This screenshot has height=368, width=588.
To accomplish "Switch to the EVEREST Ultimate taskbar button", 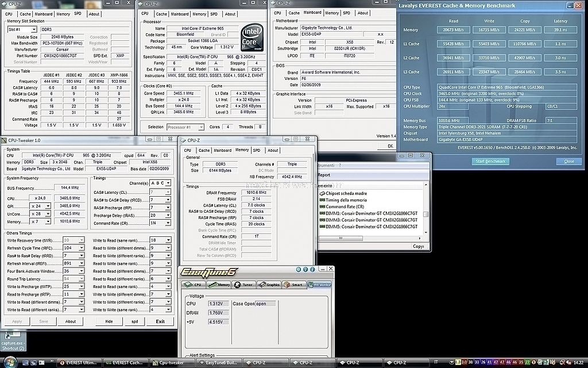I will click(79, 363).
